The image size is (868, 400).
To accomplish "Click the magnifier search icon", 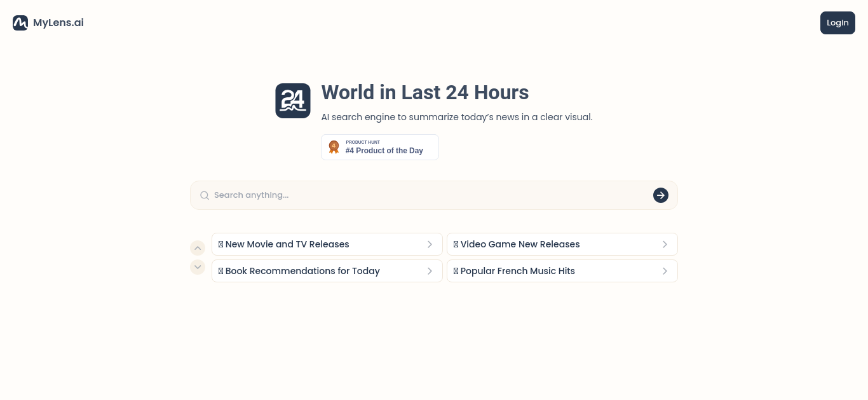I will [205, 195].
